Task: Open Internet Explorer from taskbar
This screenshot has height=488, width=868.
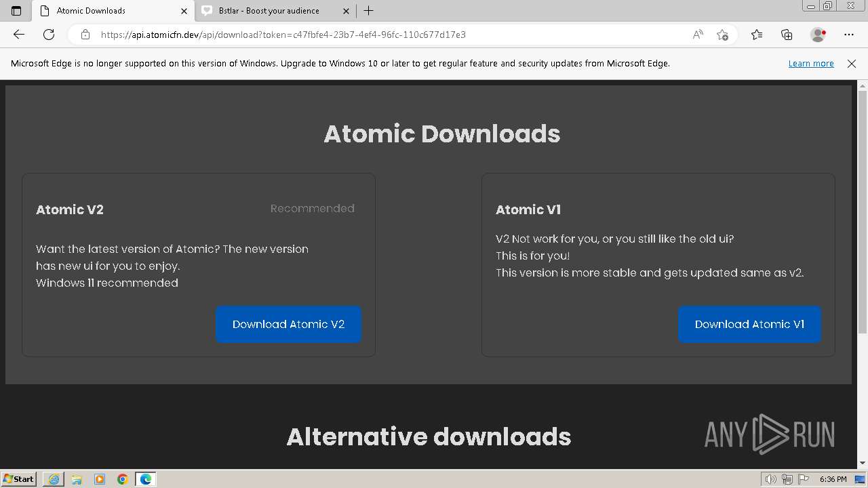Action: coord(54,479)
